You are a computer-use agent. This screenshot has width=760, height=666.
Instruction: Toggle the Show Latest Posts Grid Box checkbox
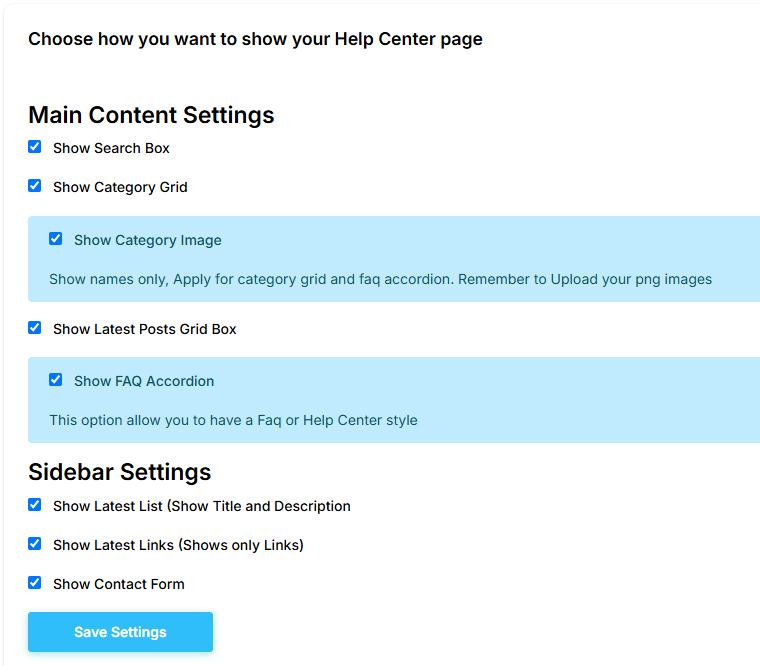(x=35, y=328)
